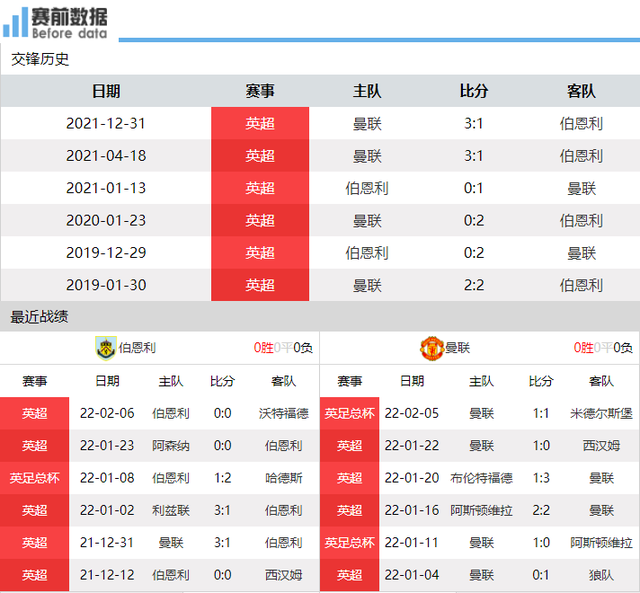Click 阿斯顿维拉 home team in 22-01-16 row

pyautogui.click(x=481, y=510)
